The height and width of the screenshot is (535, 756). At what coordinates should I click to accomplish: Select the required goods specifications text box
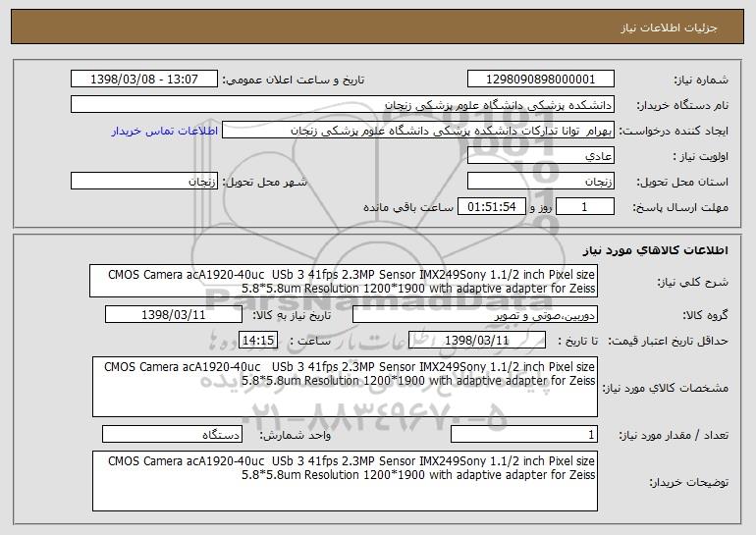pyautogui.click(x=345, y=387)
